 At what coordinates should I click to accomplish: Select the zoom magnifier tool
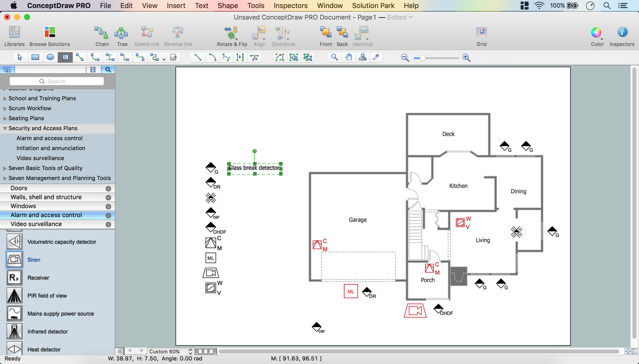(x=335, y=57)
